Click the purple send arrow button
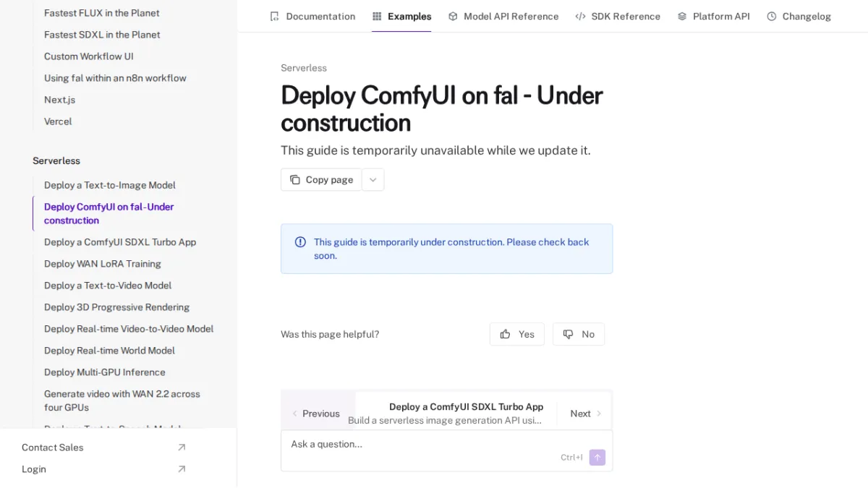The image size is (868, 488). click(x=597, y=458)
